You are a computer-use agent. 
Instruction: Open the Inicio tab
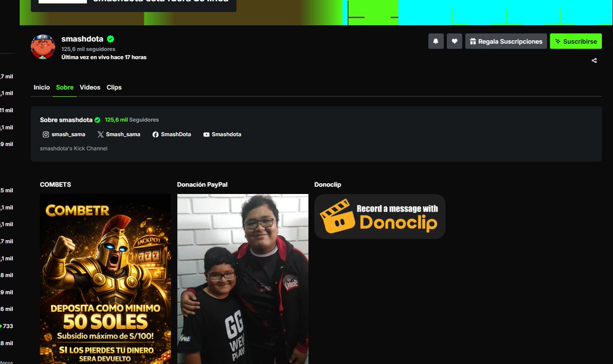point(42,87)
